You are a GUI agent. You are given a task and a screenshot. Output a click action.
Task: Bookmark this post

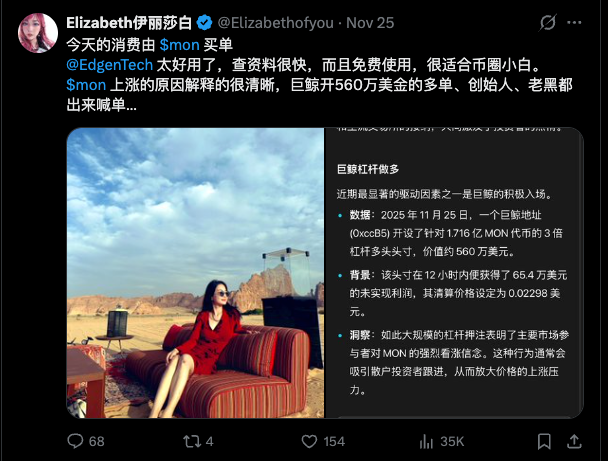click(x=544, y=441)
